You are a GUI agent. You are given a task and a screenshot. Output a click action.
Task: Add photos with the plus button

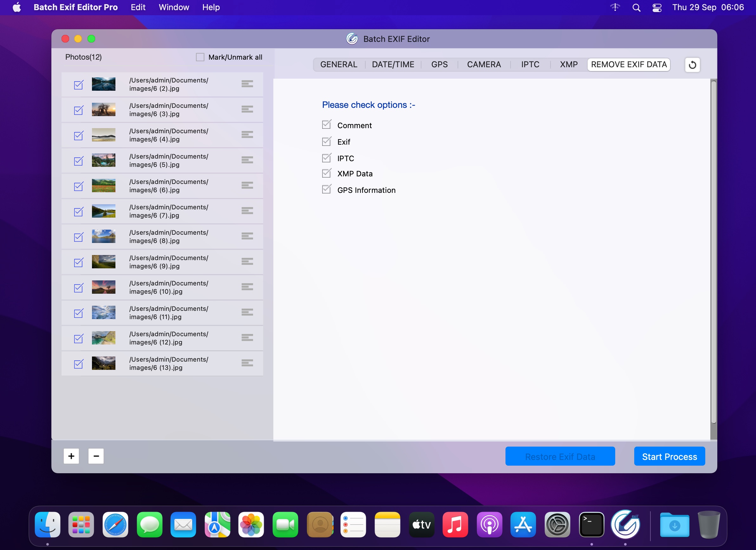(x=71, y=456)
